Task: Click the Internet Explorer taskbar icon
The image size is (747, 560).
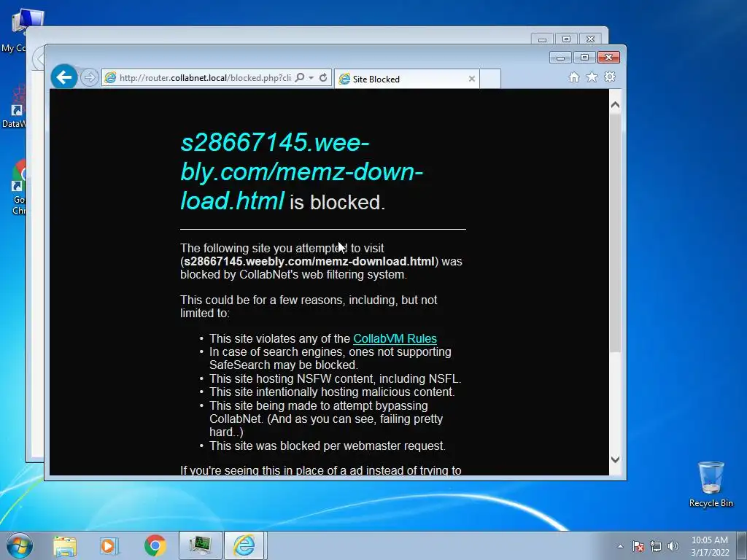Action: pyautogui.click(x=244, y=545)
